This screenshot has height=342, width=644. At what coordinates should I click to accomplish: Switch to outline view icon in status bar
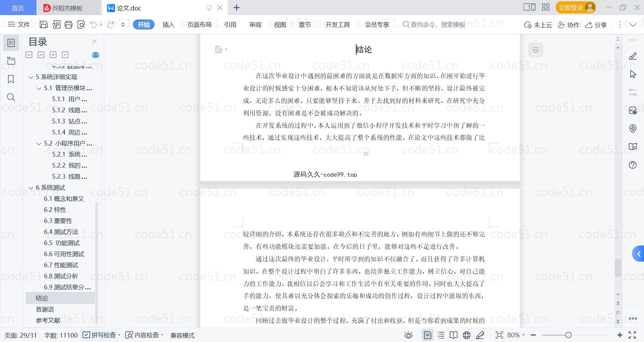[441, 335]
